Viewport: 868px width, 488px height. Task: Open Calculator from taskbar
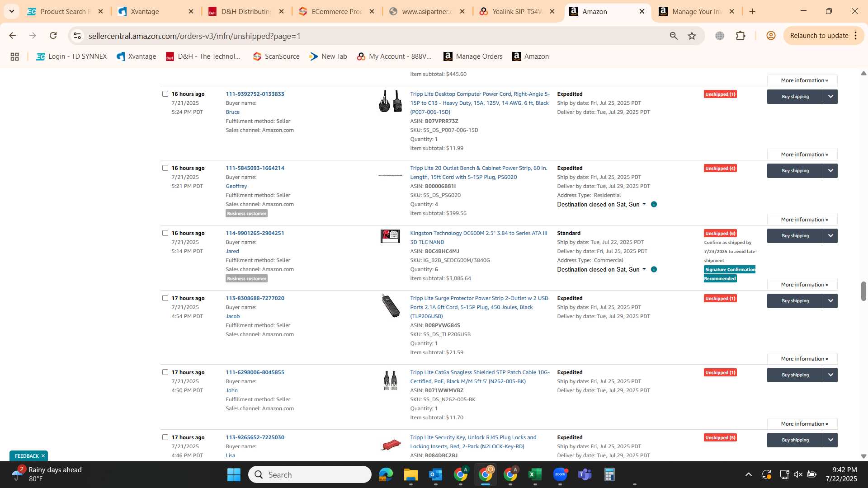(609, 475)
